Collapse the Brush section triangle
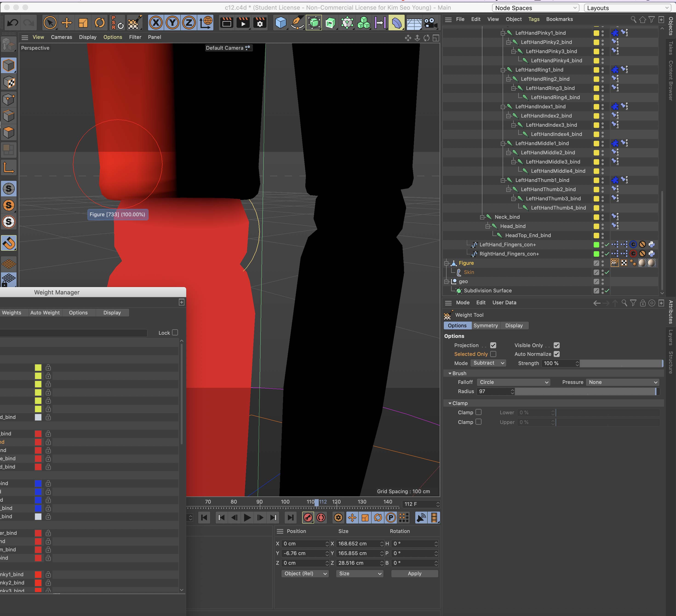 pyautogui.click(x=450, y=373)
